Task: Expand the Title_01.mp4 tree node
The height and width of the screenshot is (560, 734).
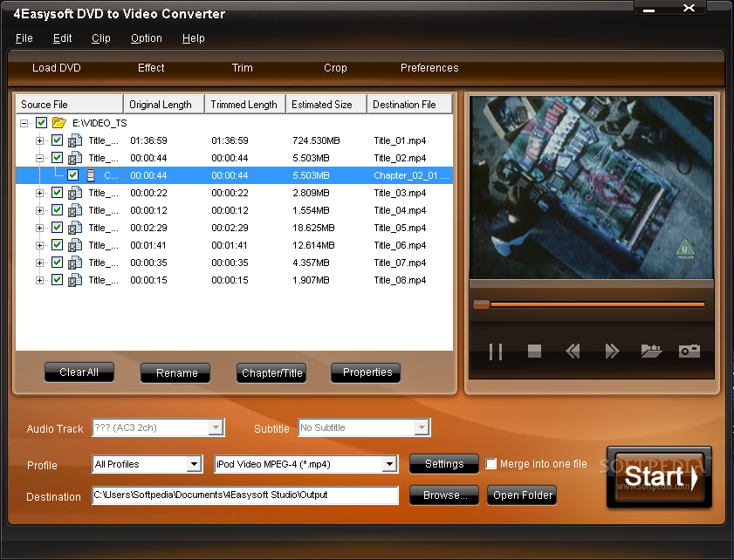Action: (40, 140)
